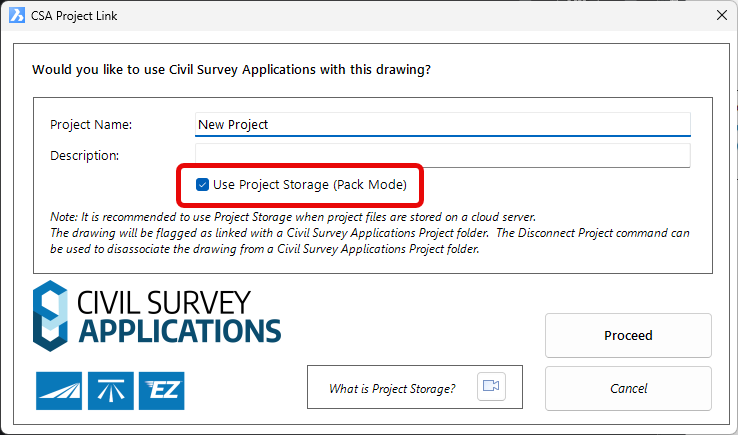Click into the Project Name field
Screen dimensions: 738x435
coord(443,124)
